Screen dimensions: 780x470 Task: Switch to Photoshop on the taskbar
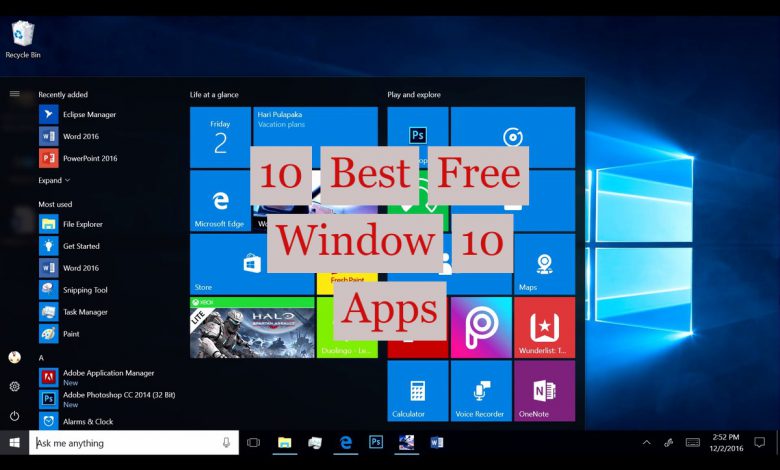pyautogui.click(x=376, y=442)
